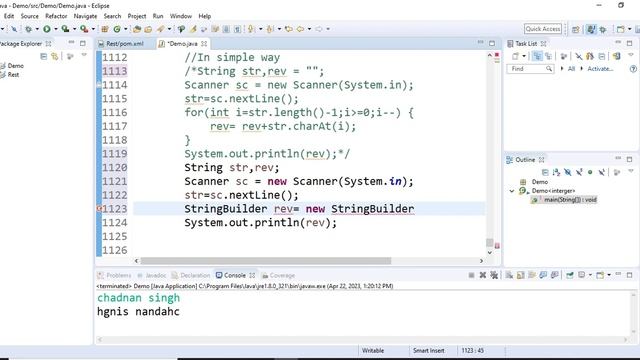
Task: Toggle Hide Static Members in Outline toolbar
Action: coord(580,172)
